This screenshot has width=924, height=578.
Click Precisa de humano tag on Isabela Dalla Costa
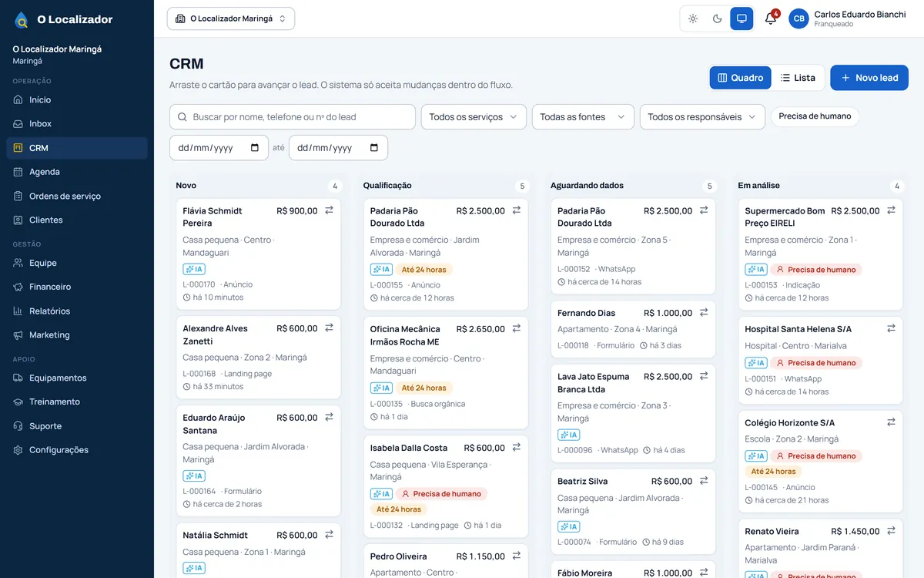(x=441, y=494)
